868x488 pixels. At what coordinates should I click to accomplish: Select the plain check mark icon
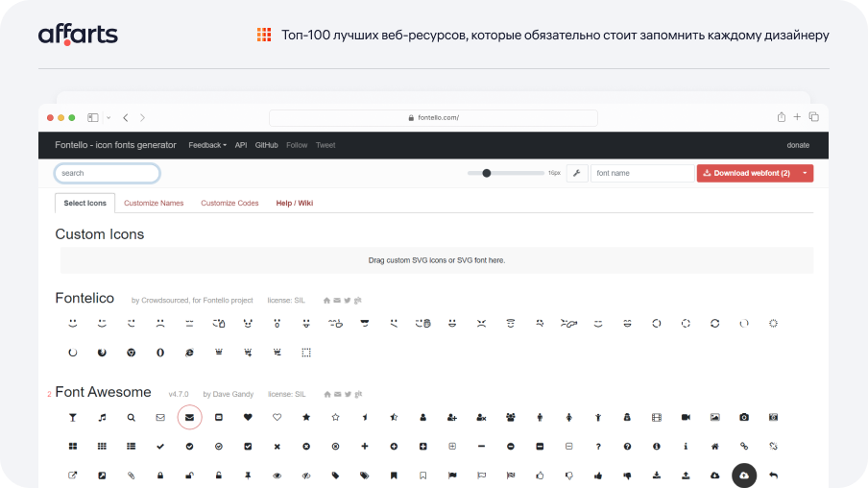160,447
